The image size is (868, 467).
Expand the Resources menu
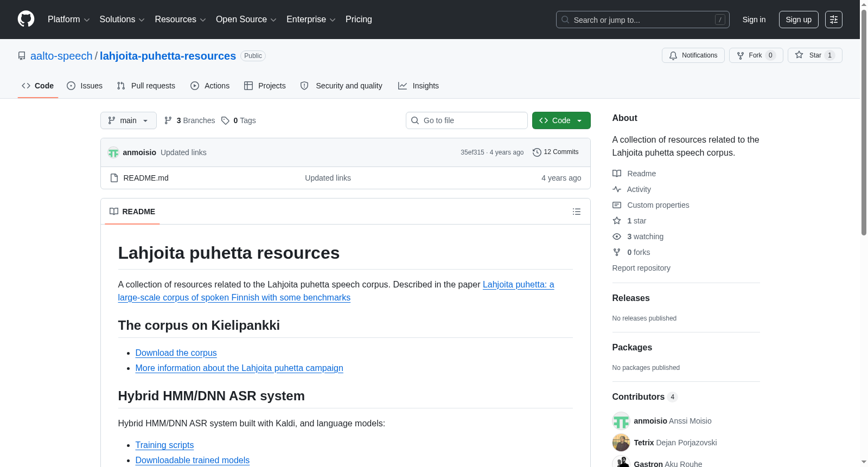[180, 20]
